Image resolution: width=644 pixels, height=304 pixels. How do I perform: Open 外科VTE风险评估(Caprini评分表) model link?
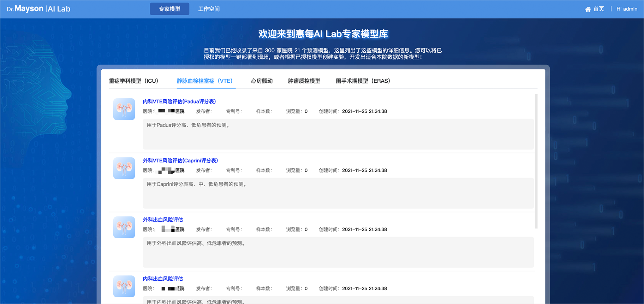(x=180, y=160)
